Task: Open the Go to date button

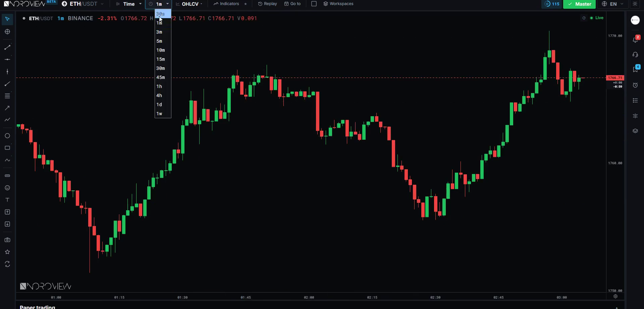Action: 292,4
